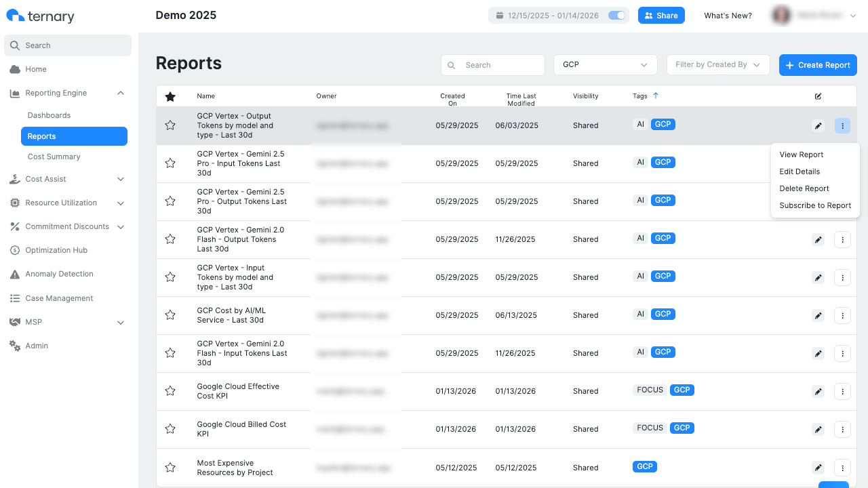Edit the GCP Cost by AI/ML Service report

818,315
